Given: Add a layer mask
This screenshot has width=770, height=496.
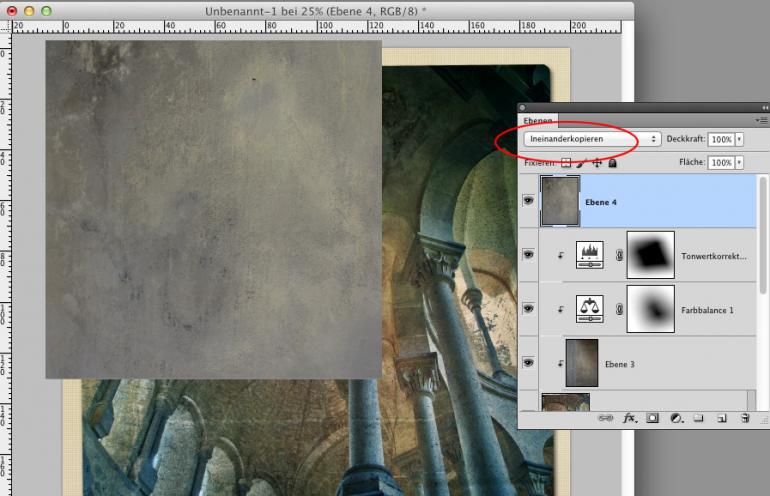Looking at the screenshot, I should 652,418.
